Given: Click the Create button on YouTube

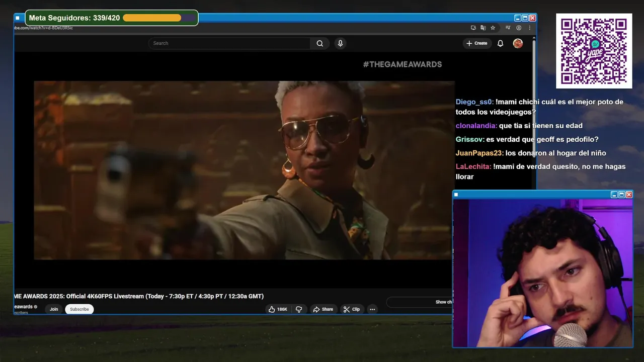Looking at the screenshot, I should coord(477,43).
